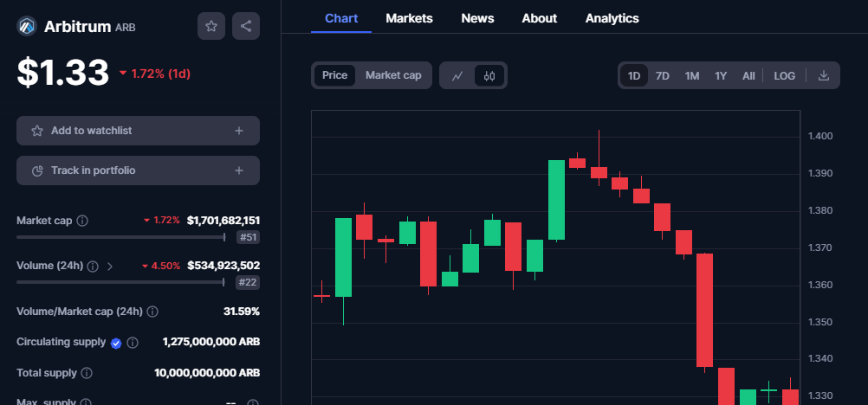
Task: Click the 1,275,000,000 ARB value
Action: point(211,342)
